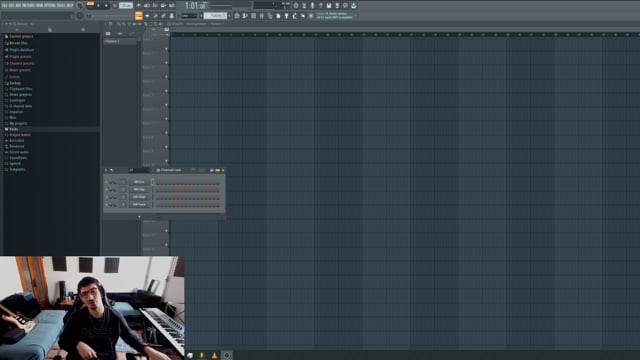Select 808 Kick channel selector LED
This screenshot has height=360, width=640.
[153, 182]
